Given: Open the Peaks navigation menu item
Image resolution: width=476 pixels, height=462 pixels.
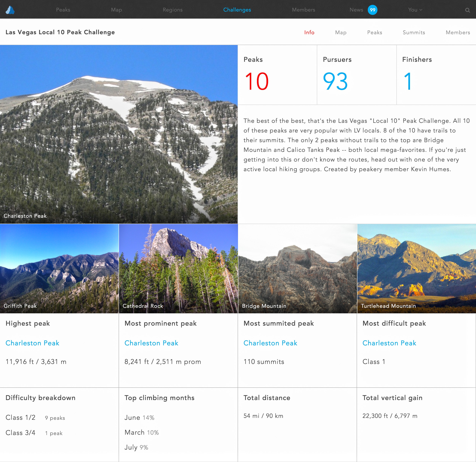Looking at the screenshot, I should click(63, 10).
